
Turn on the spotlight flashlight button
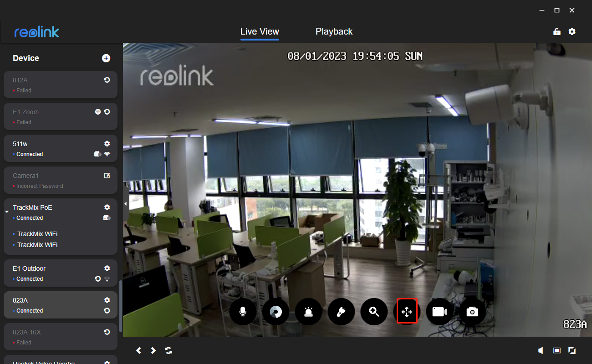[x=341, y=312]
